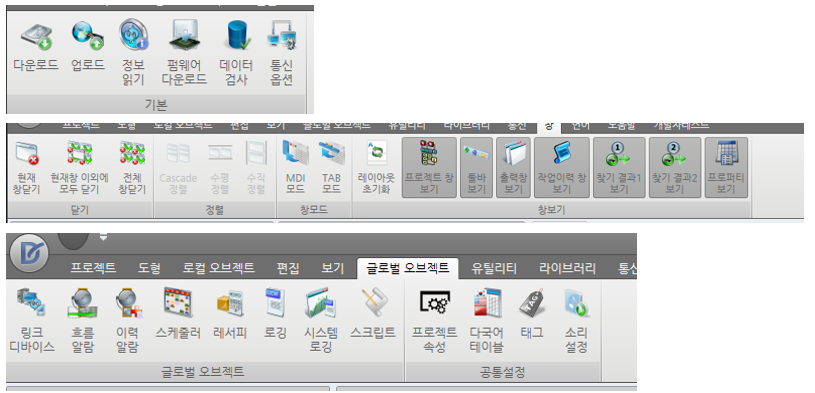Start 펌웨어 다운로드 (Firmware download)
Screen dimensions: 815x393
pos(184,52)
